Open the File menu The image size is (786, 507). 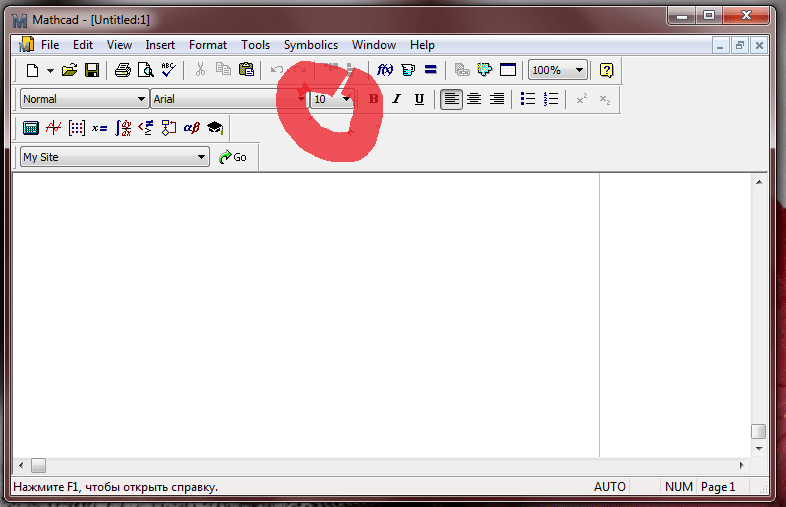[50, 45]
